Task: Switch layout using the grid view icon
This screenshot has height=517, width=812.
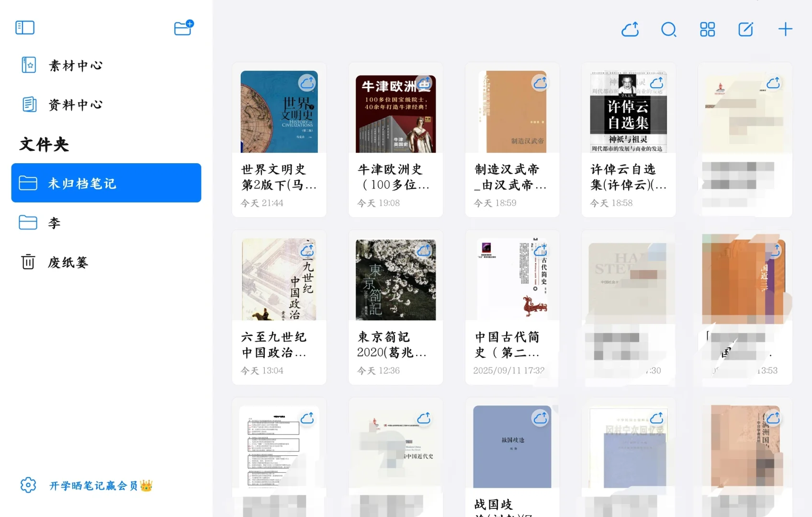Action: point(707,30)
